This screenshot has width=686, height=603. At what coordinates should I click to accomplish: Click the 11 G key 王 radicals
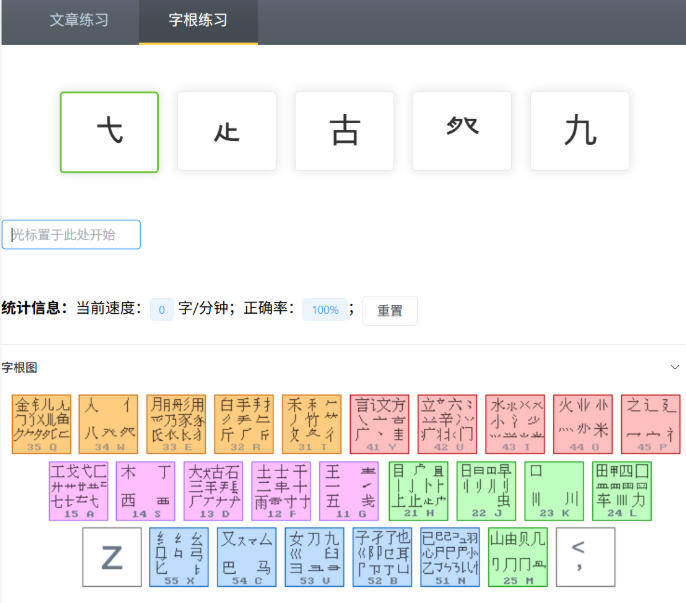click(349, 491)
